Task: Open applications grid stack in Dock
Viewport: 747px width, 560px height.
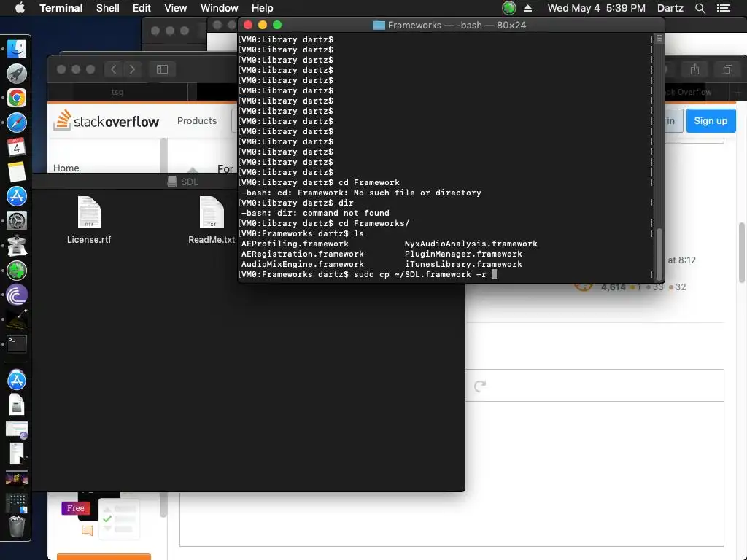Action: coord(17,503)
